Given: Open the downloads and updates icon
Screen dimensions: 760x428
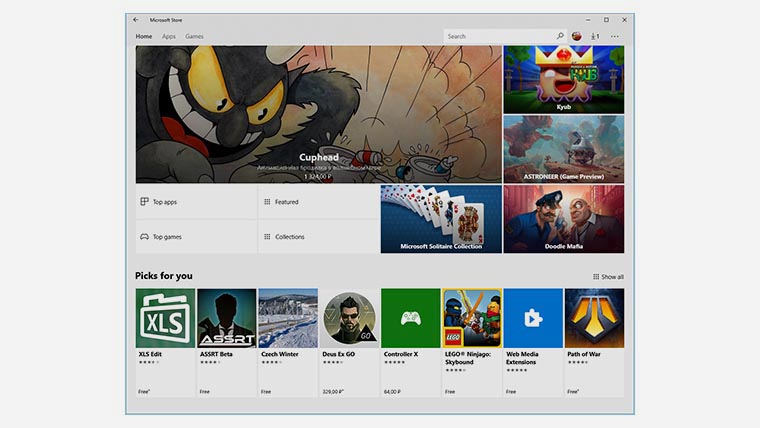Looking at the screenshot, I should [595, 36].
